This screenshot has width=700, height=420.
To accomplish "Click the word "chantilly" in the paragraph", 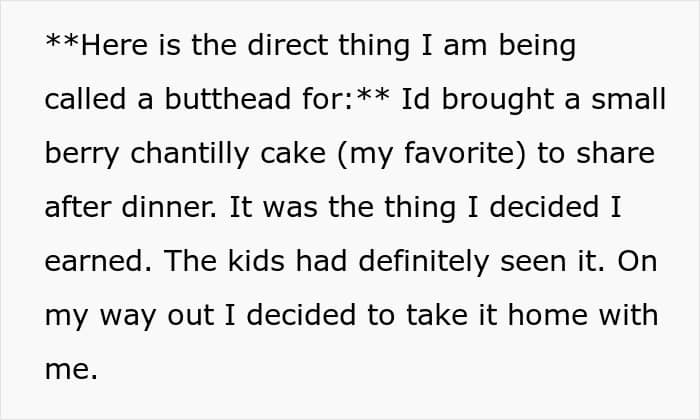I will [x=189, y=154].
